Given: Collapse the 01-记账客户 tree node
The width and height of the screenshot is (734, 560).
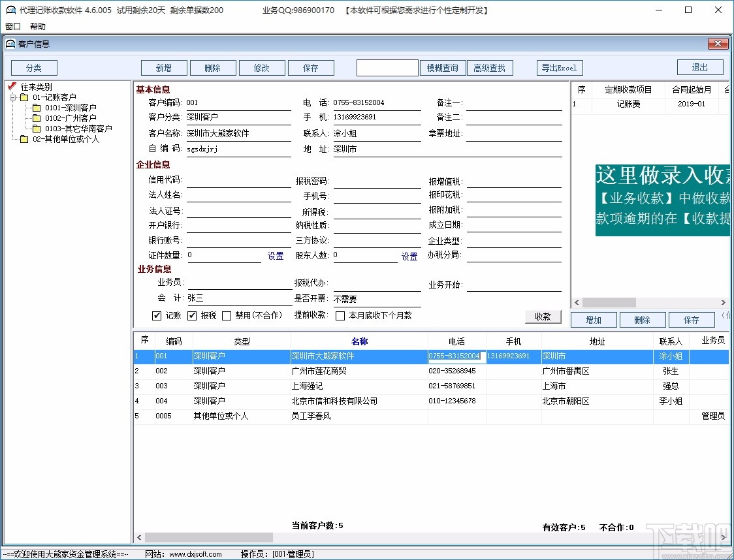Looking at the screenshot, I should tap(13, 97).
